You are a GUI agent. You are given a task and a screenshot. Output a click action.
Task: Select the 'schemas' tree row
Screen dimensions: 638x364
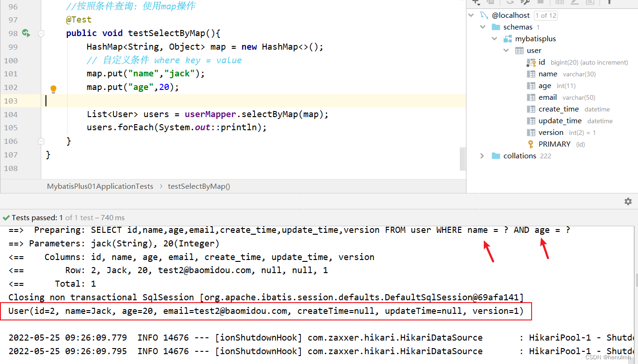tap(552, 27)
